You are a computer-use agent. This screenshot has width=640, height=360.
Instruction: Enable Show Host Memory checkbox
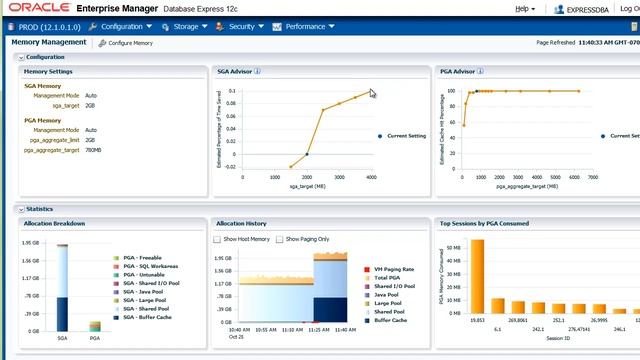click(217, 239)
